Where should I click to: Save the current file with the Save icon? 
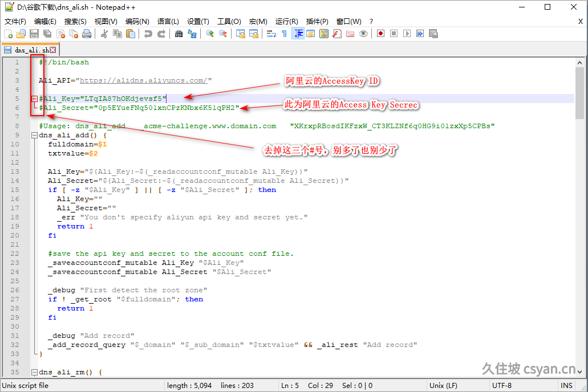coord(34,34)
